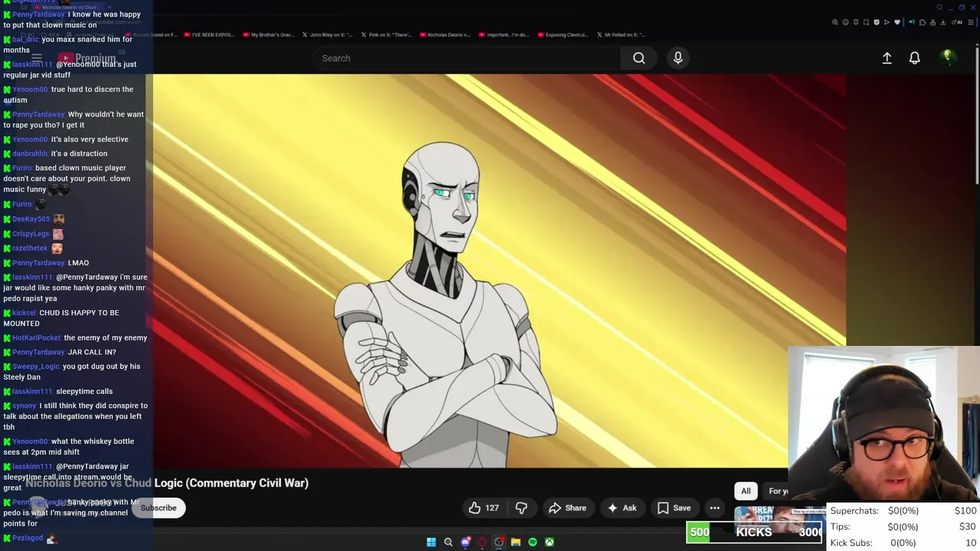
Task: Click chat username 'razethetek'
Action: pos(30,248)
